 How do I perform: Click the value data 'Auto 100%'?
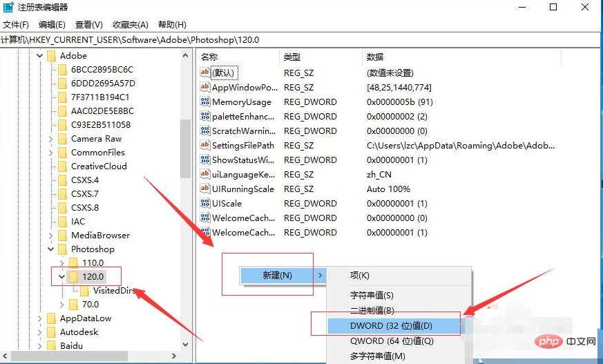388,189
